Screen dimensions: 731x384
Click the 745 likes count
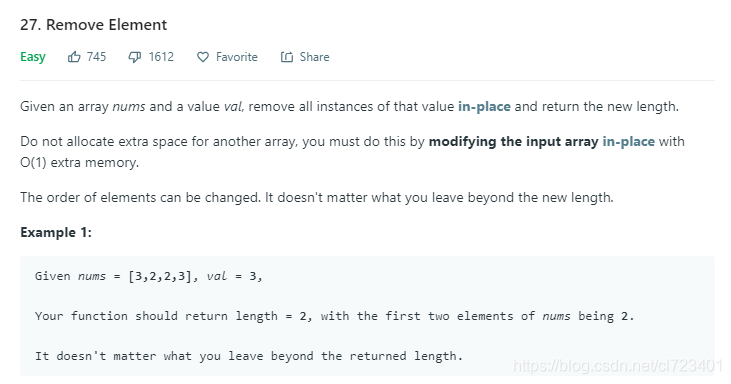coord(96,57)
